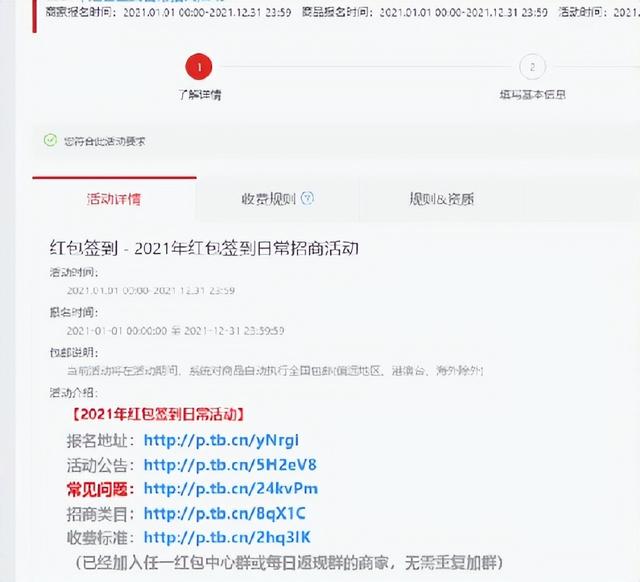The image size is (640, 582).
Task: Click the note about 红包中心群 merchants
Action: (x=289, y=563)
